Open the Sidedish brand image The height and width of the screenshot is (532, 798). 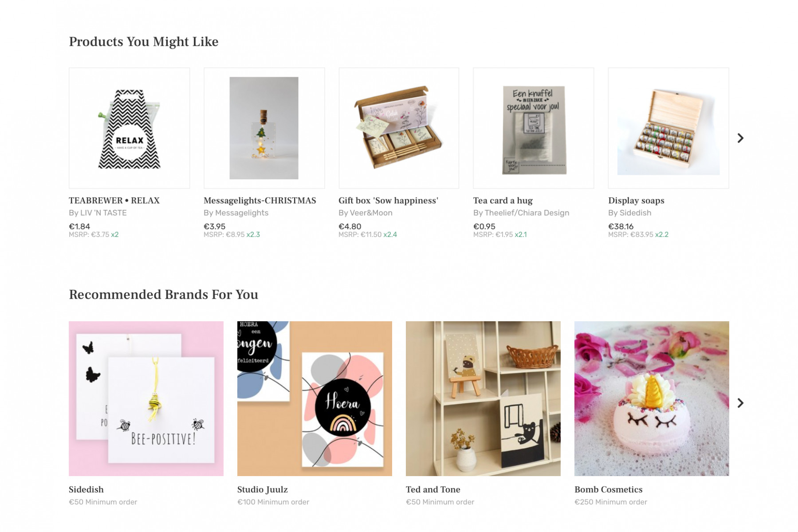146,398
